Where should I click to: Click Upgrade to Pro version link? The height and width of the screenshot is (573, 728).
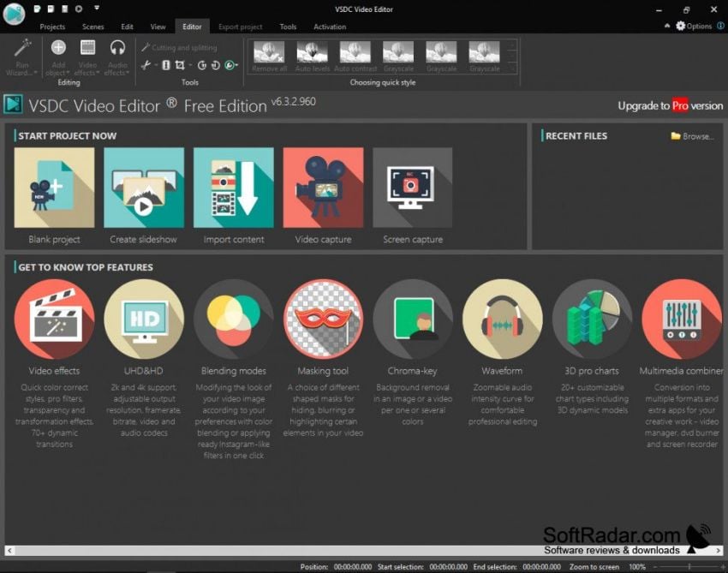point(670,106)
